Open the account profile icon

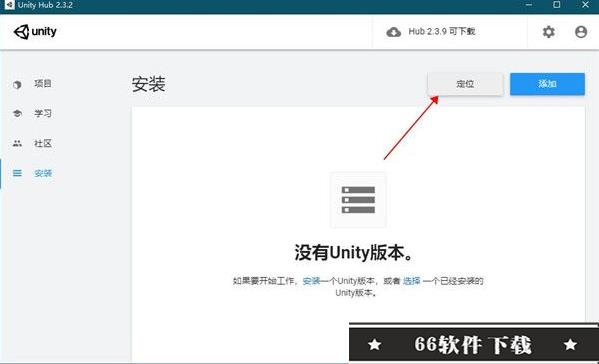pyautogui.click(x=581, y=32)
